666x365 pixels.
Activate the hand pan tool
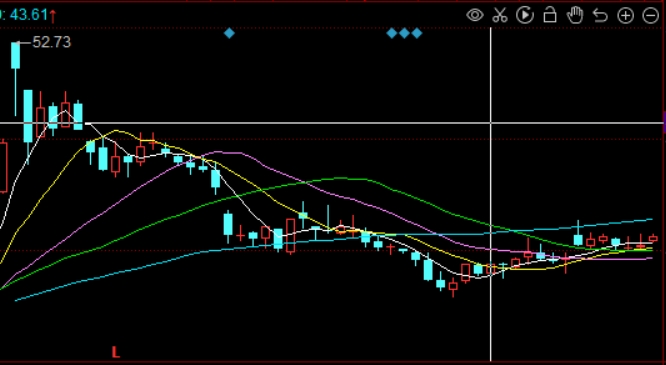point(575,15)
